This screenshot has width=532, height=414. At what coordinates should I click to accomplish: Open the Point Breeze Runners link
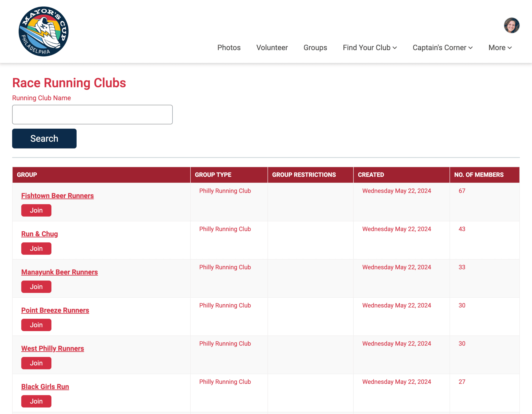55,310
